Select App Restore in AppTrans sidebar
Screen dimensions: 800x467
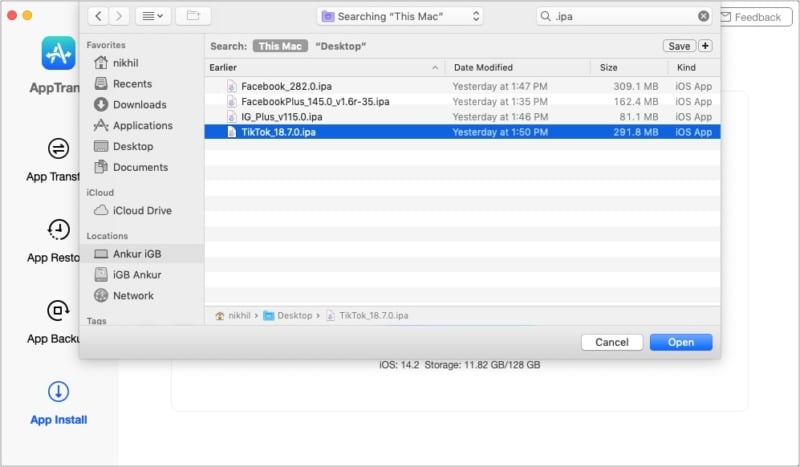(54, 241)
